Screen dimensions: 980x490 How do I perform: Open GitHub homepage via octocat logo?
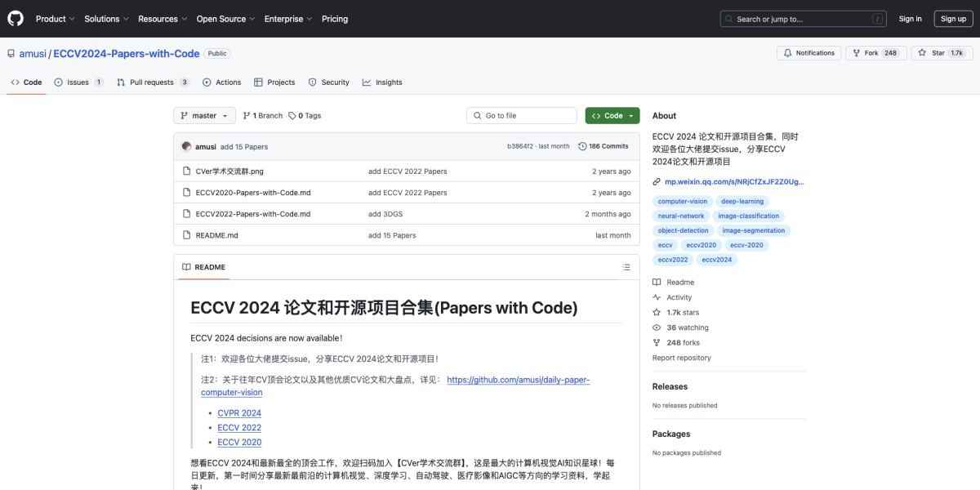[x=15, y=18]
